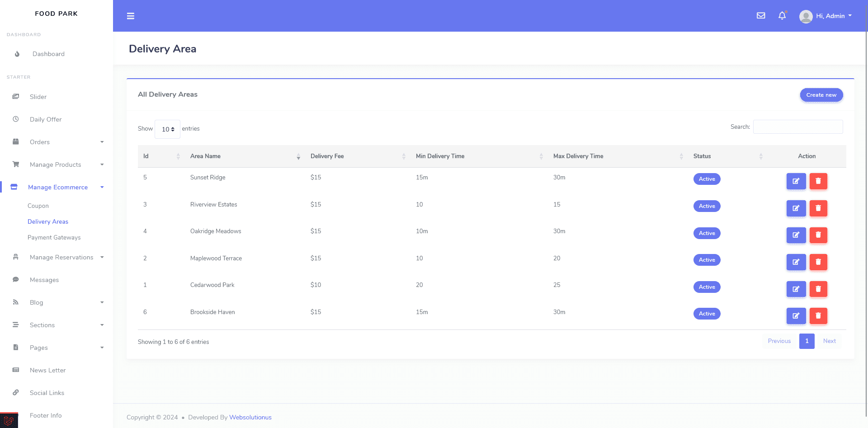
Task: Click the debugbar icon at bottom left corner
Action: point(9,420)
